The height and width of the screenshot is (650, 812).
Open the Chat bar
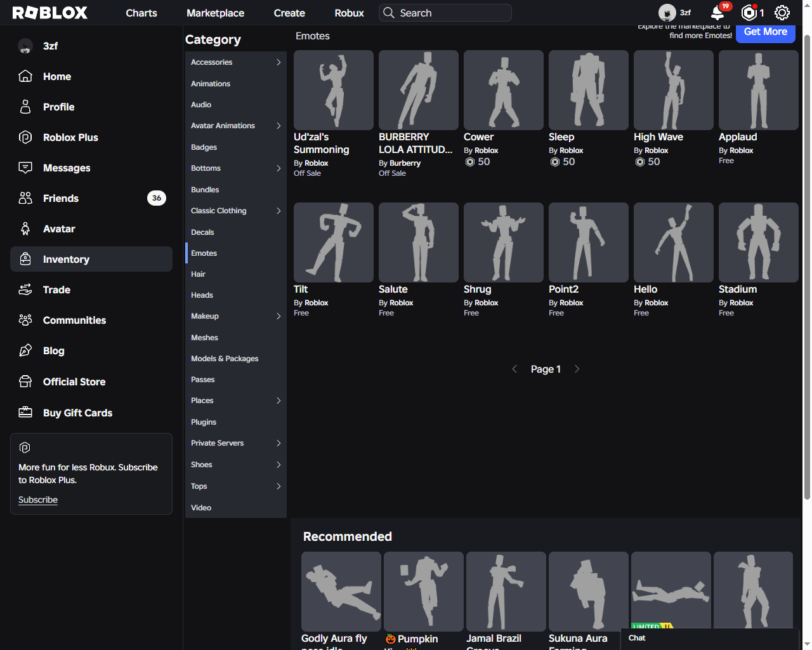(709, 639)
